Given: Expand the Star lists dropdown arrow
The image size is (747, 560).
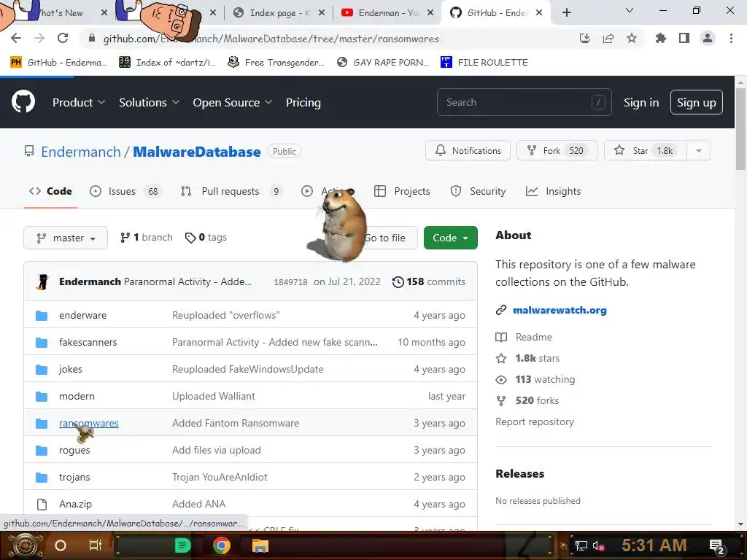Looking at the screenshot, I should (x=698, y=150).
